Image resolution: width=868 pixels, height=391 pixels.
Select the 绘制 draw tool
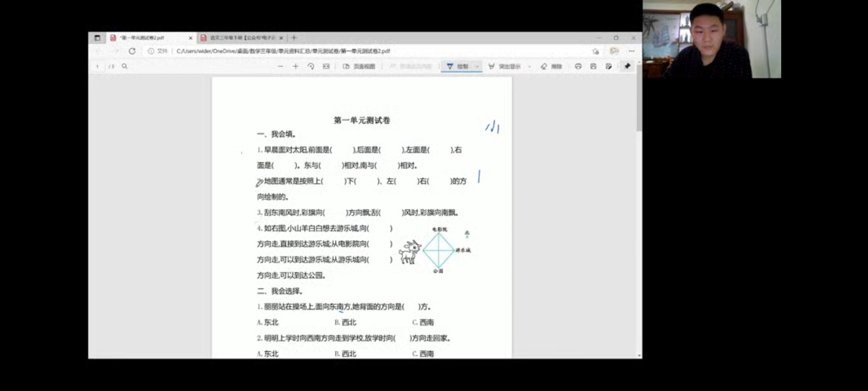[x=458, y=66]
